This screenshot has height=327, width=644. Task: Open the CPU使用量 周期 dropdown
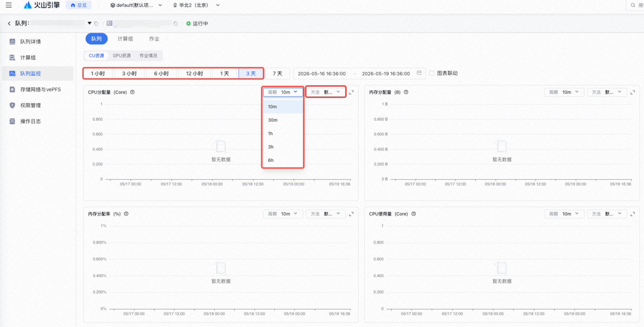pyautogui.click(x=564, y=214)
